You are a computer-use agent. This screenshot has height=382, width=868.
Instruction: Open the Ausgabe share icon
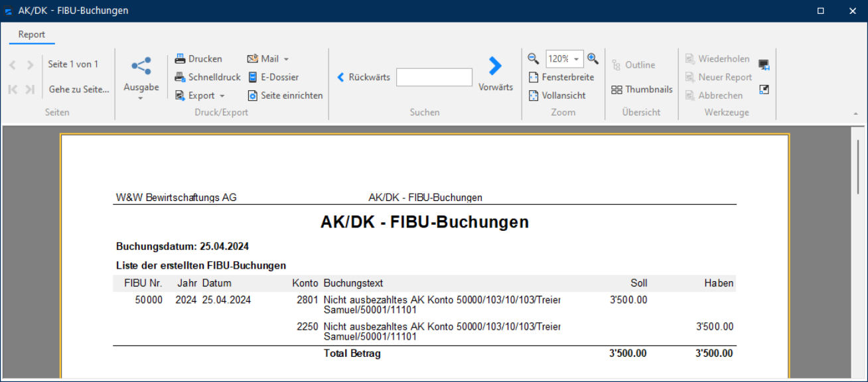(x=141, y=66)
